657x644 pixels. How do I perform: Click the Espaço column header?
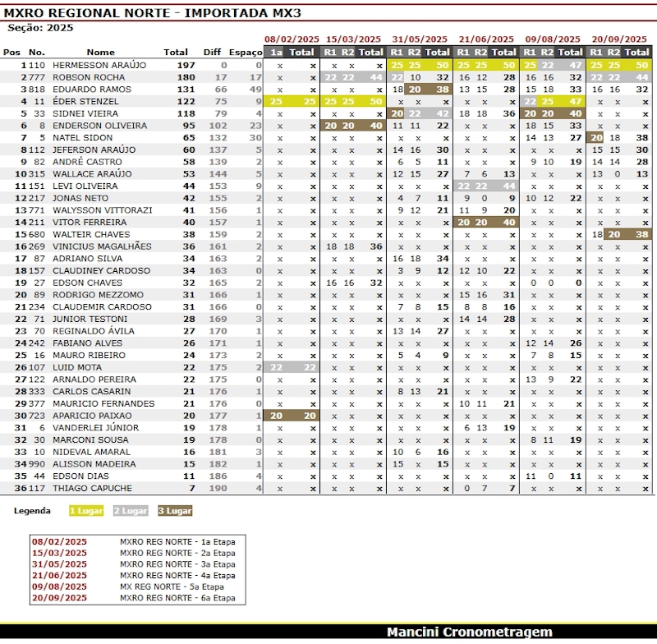click(x=246, y=53)
